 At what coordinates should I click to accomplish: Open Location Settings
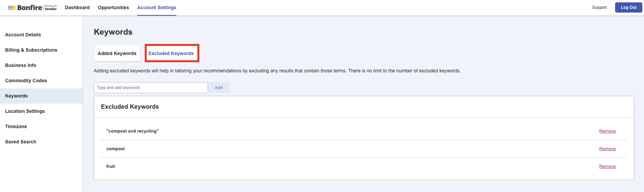(x=25, y=111)
